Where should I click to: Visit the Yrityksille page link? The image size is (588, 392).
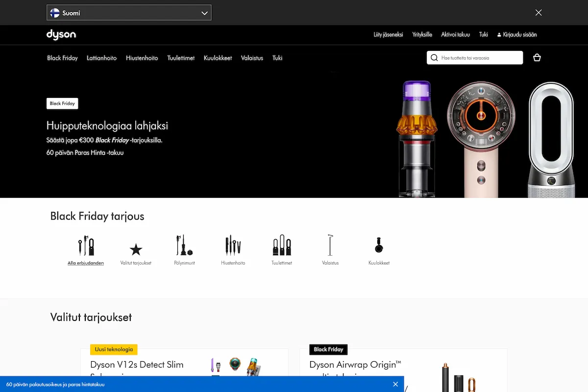(422, 34)
